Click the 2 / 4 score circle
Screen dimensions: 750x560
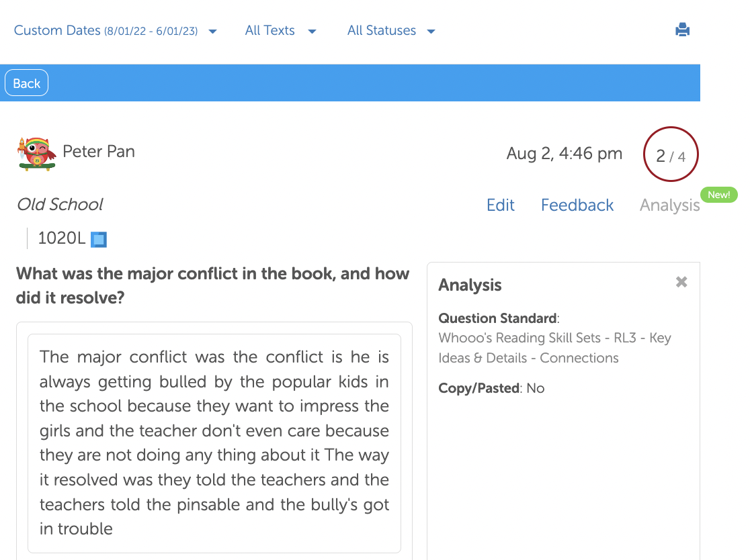click(671, 154)
